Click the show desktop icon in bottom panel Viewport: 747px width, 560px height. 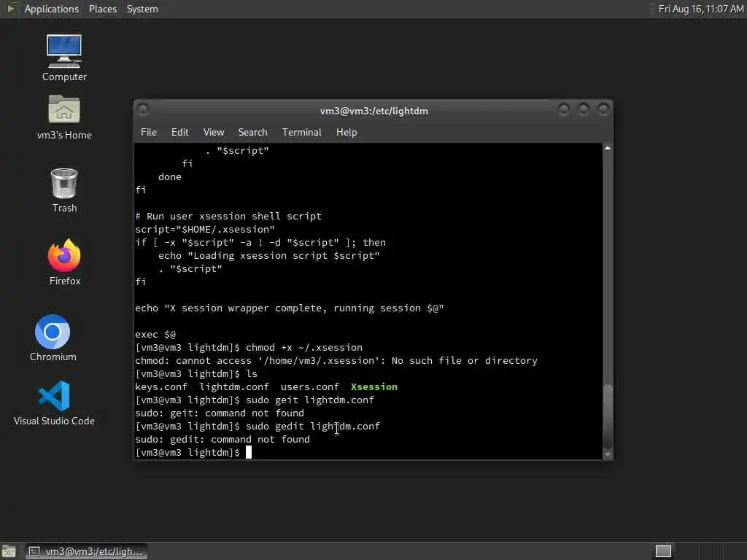click(x=9, y=551)
